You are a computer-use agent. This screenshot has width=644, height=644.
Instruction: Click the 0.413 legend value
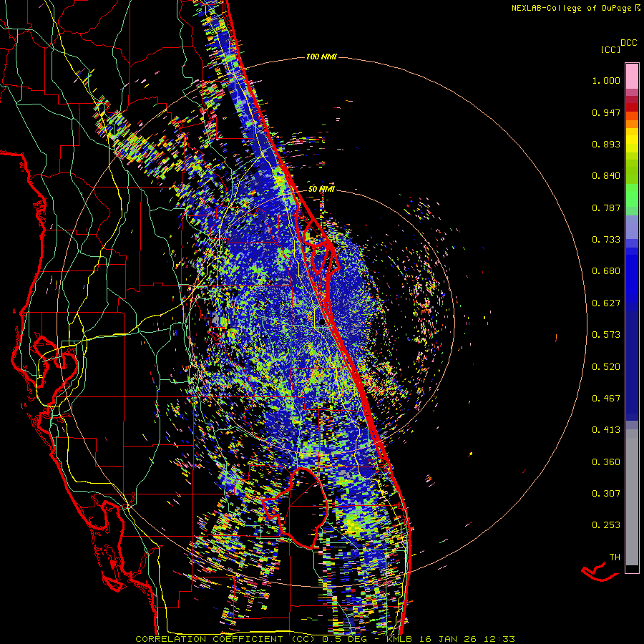[606, 430]
